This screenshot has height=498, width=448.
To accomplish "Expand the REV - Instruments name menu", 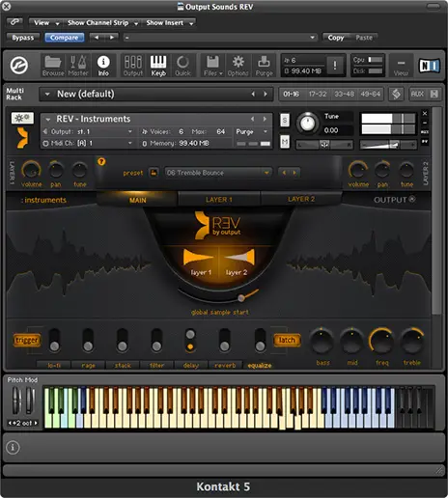I will [48, 119].
